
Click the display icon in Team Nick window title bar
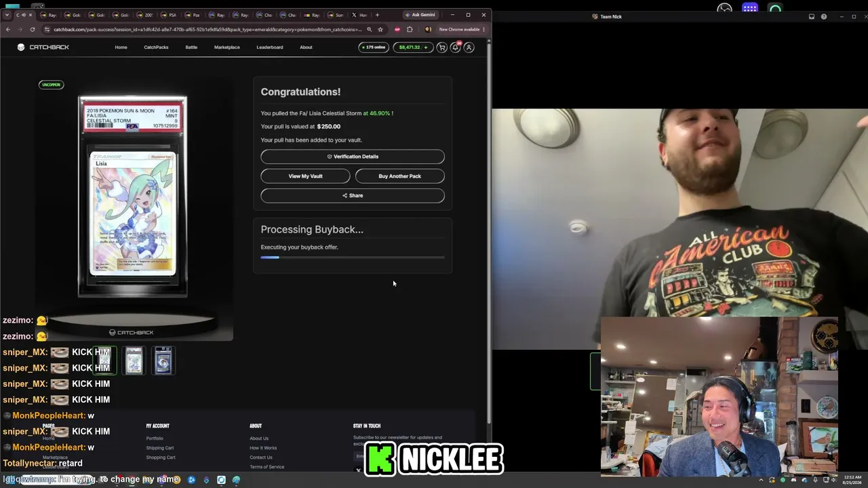[x=812, y=16]
